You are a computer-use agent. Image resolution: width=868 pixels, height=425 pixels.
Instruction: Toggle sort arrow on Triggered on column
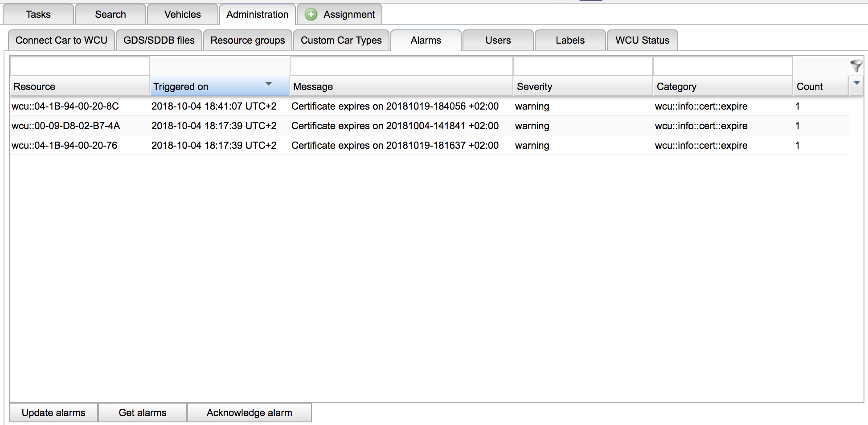pos(268,84)
